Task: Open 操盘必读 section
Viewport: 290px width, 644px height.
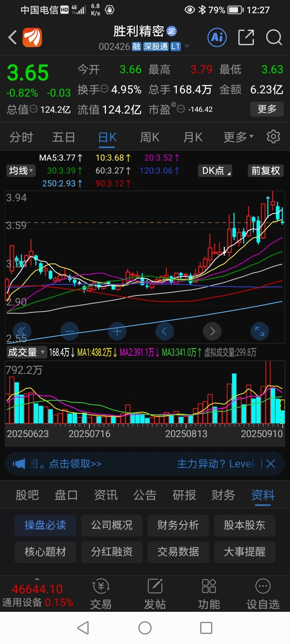Action: pos(45,525)
